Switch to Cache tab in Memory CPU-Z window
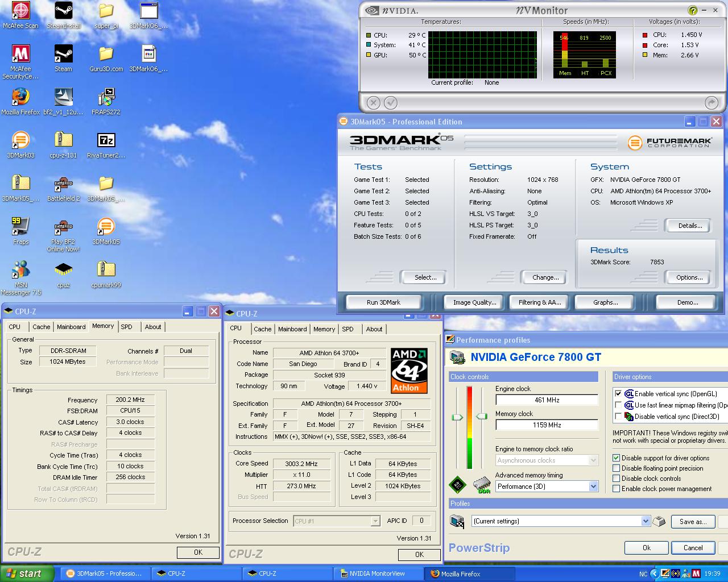728x582 pixels. [41, 327]
